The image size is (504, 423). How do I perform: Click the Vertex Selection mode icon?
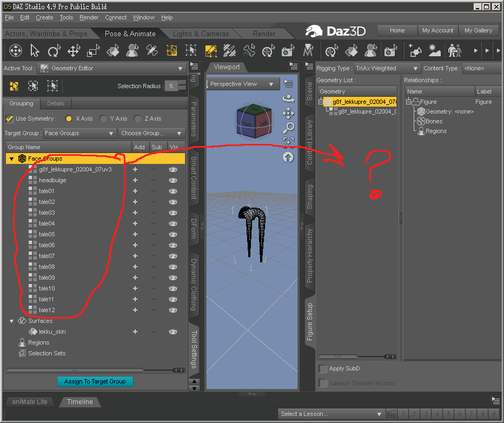pyautogui.click(x=52, y=86)
